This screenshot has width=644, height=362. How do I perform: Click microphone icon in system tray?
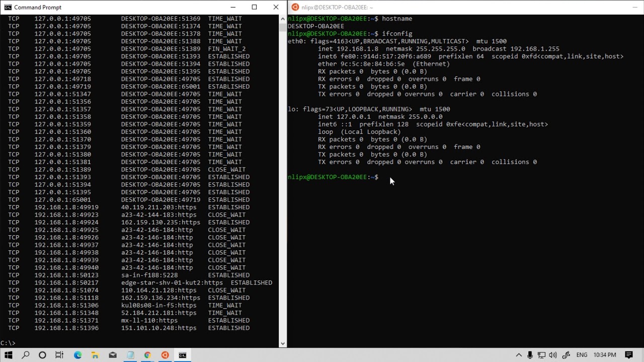click(x=530, y=355)
